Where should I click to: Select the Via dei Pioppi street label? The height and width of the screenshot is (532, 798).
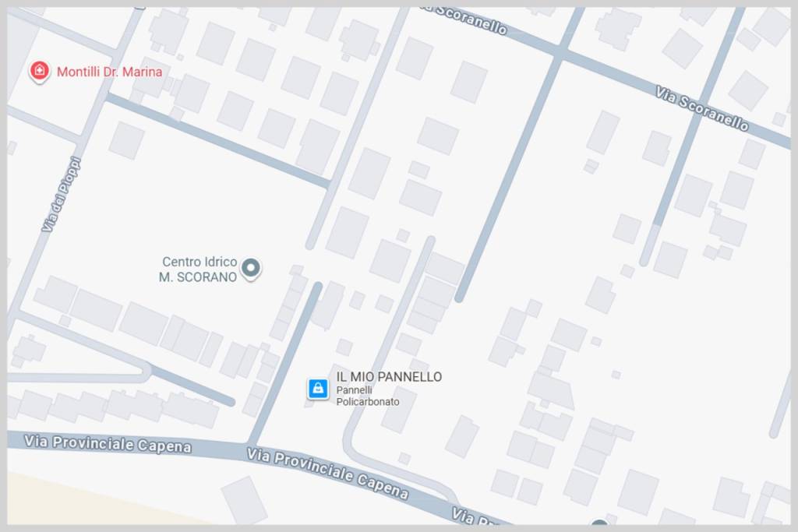point(61,194)
